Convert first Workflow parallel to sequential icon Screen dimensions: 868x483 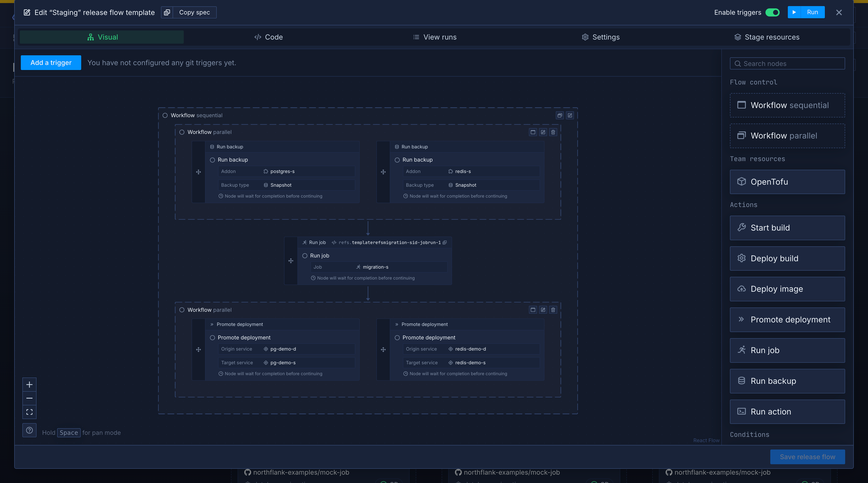point(533,132)
